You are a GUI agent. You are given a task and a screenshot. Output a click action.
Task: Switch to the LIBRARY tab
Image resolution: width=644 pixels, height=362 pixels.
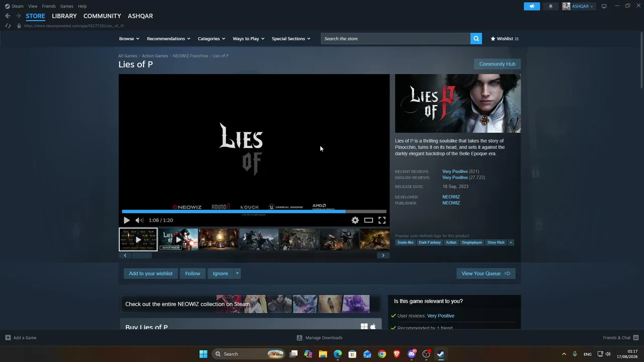[64, 16]
